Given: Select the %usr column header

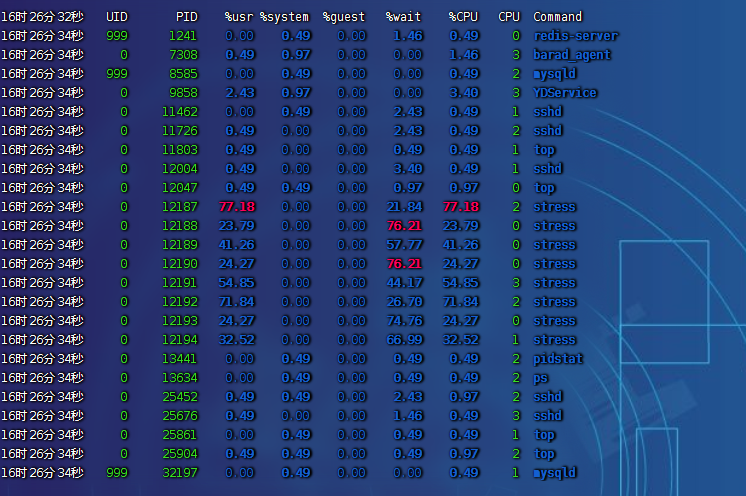Looking at the screenshot, I should (x=239, y=17).
